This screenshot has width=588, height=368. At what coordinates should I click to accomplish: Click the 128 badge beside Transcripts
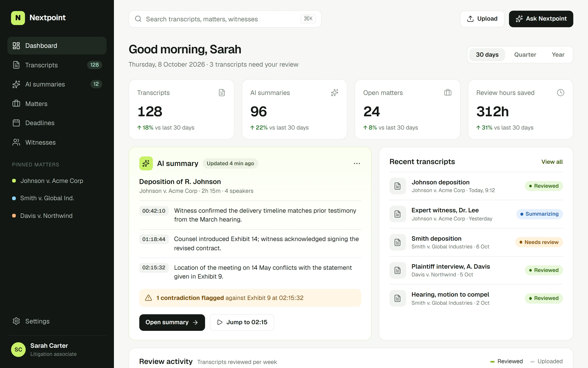[94, 65]
